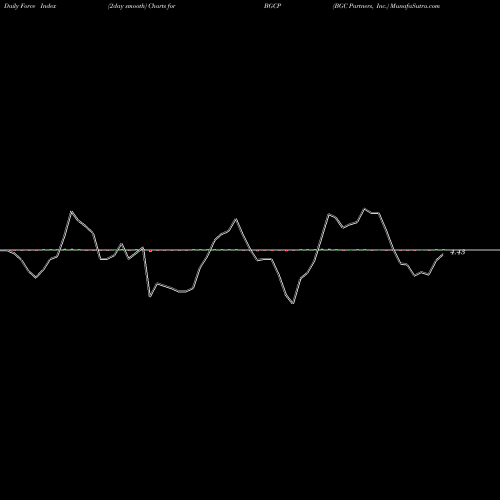Click the 4.43 value label on the chart
The height and width of the screenshot is (500, 500).
tap(458, 252)
